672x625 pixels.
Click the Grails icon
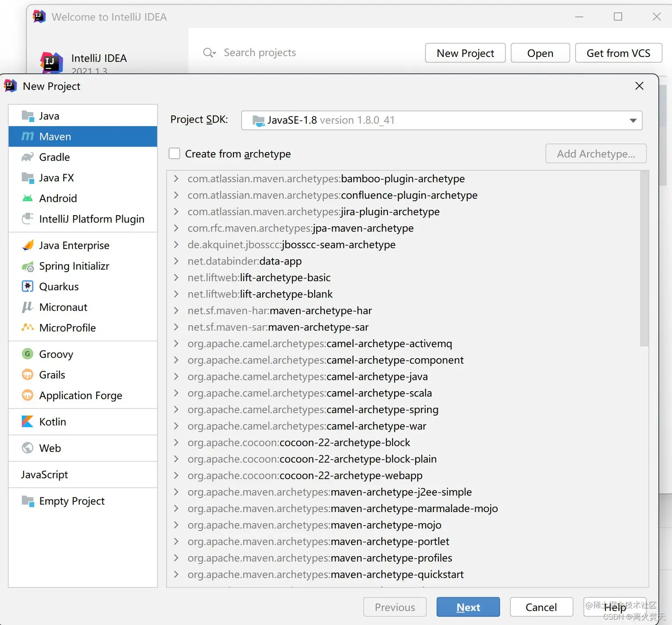tap(28, 374)
